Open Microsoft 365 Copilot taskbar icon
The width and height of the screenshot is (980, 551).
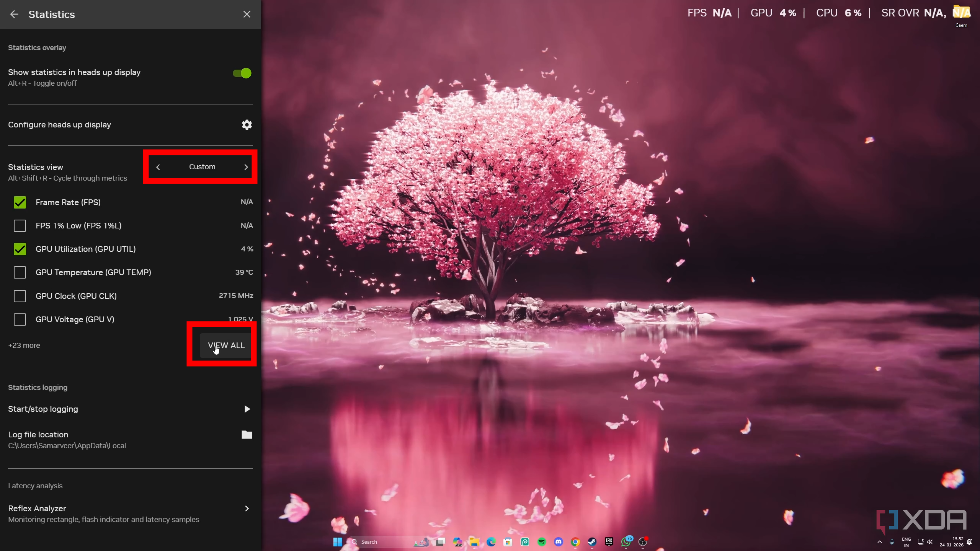[x=457, y=542]
